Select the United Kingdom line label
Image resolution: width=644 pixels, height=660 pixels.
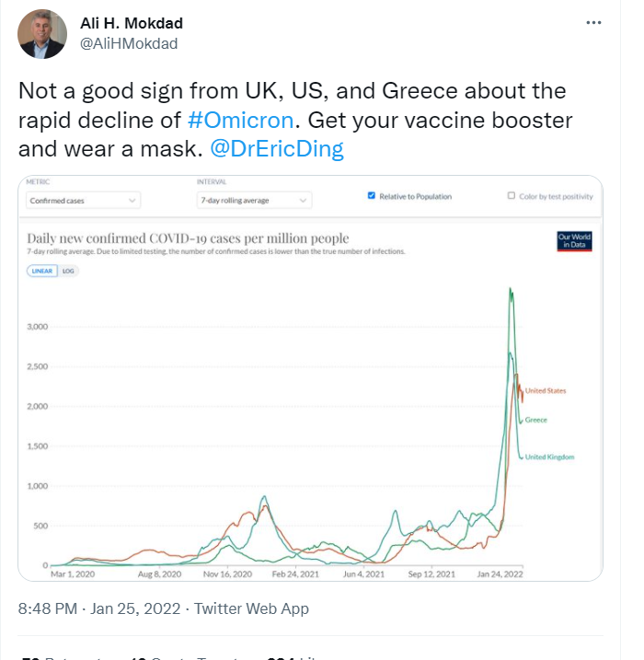coord(549,457)
